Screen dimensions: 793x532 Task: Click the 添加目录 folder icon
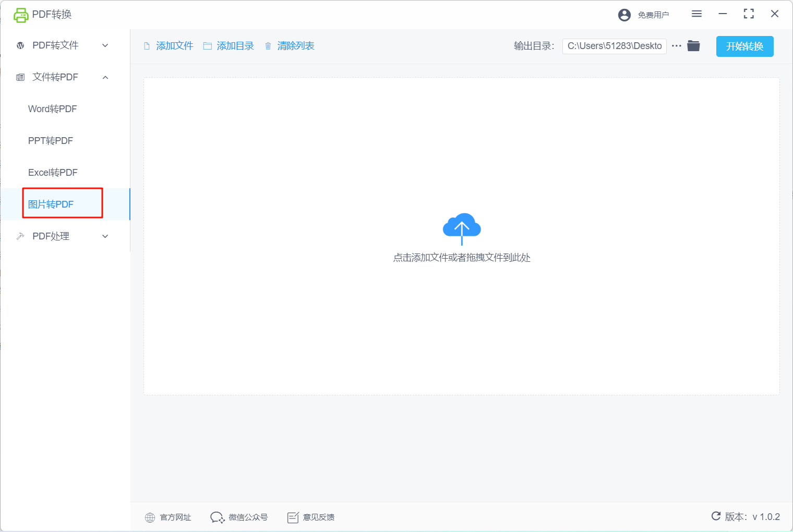point(207,46)
